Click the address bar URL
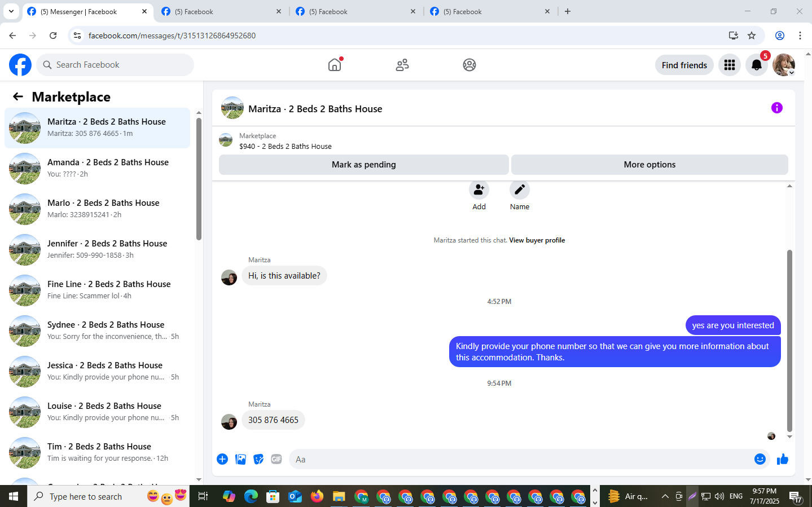Image resolution: width=812 pixels, height=507 pixels. point(172,36)
